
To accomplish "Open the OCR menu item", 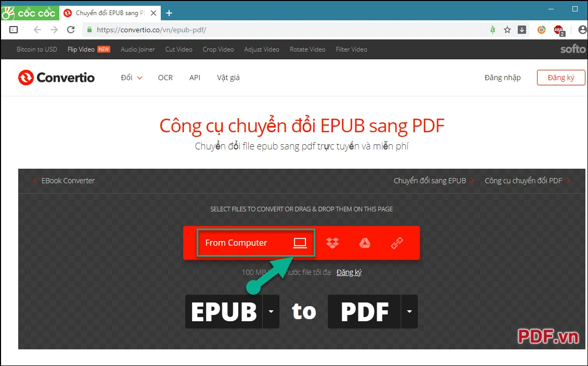I will click(165, 78).
